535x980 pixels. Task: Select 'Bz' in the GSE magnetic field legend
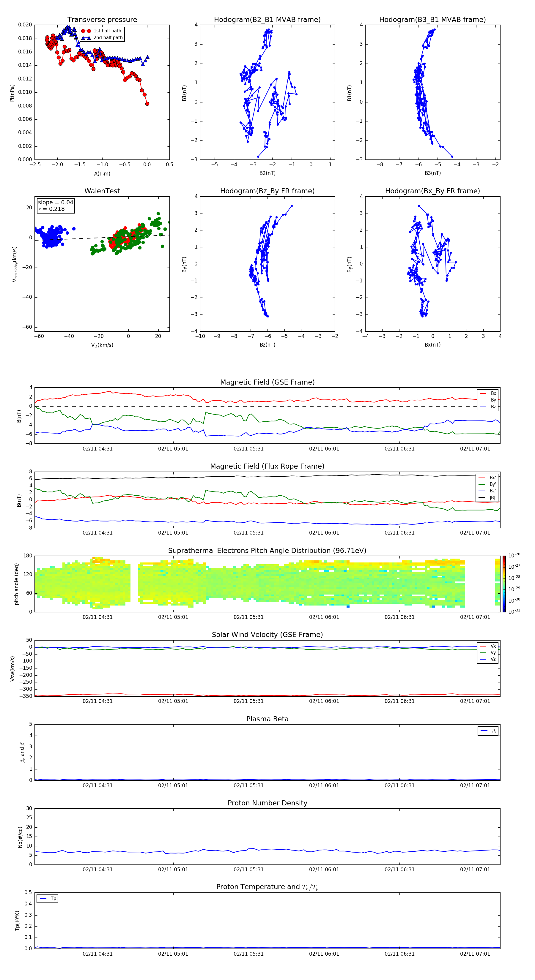(488, 407)
